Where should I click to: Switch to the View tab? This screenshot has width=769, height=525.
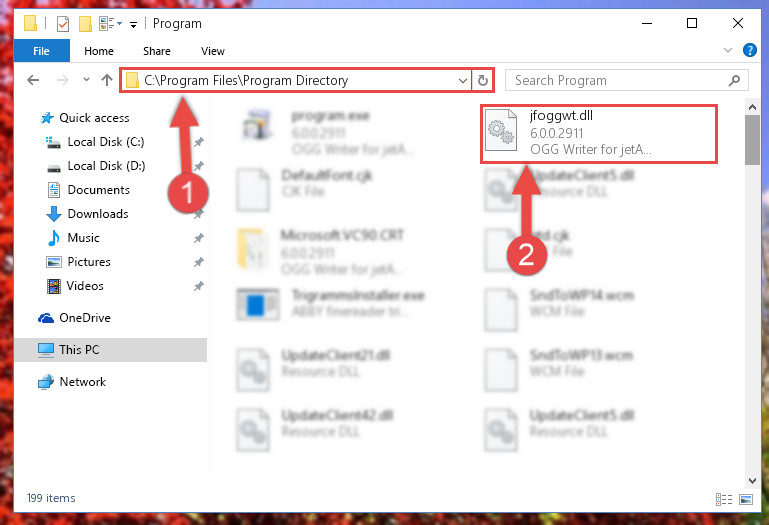click(x=213, y=51)
